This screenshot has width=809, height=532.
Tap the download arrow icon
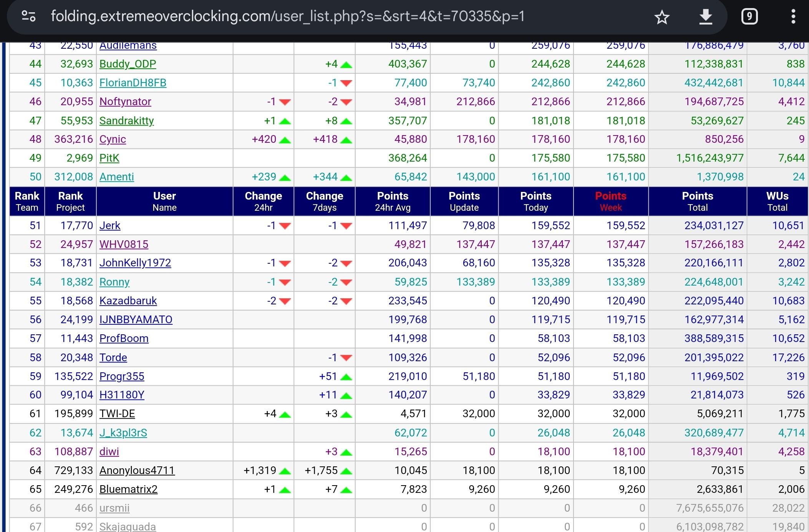(706, 17)
